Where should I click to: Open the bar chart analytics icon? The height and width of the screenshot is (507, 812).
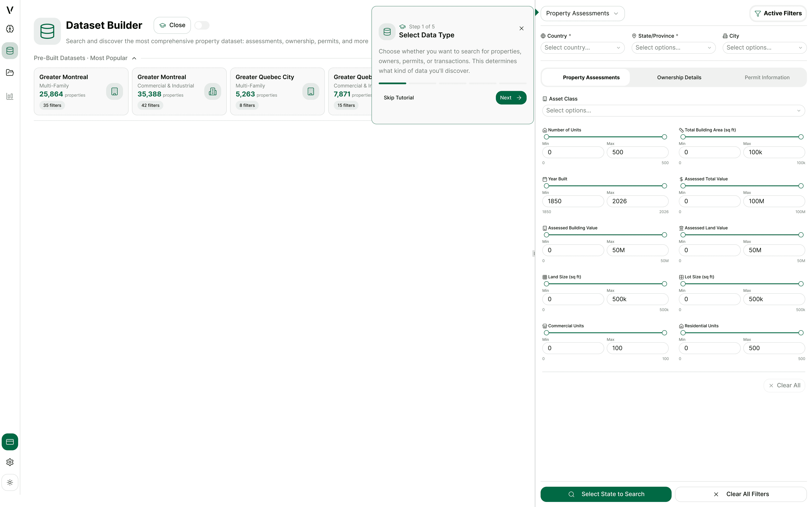(10, 97)
